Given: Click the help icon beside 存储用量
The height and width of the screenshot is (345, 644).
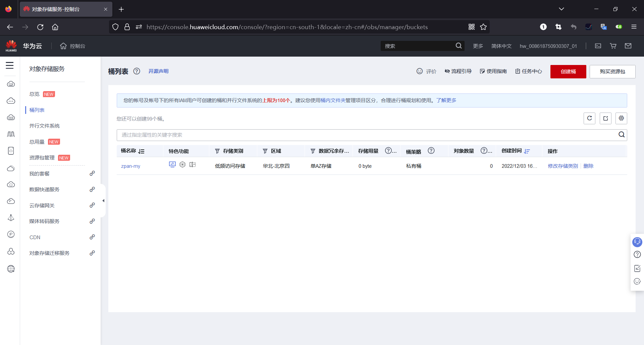Looking at the screenshot, I should (x=388, y=151).
